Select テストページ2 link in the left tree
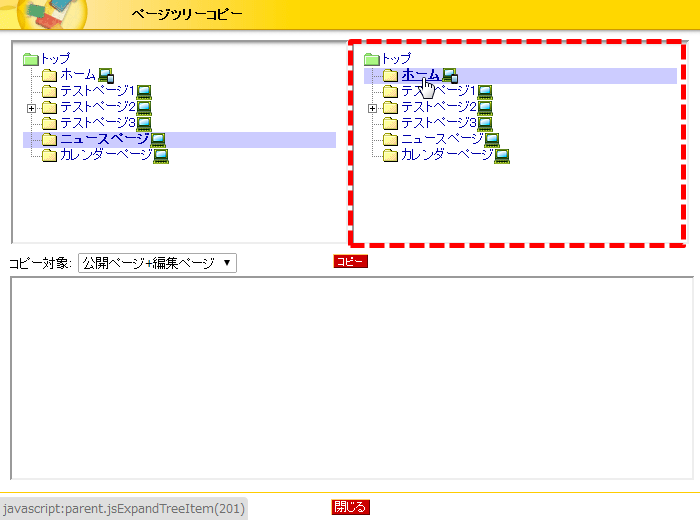Image resolution: width=700 pixels, height=520 pixels. tap(98, 107)
